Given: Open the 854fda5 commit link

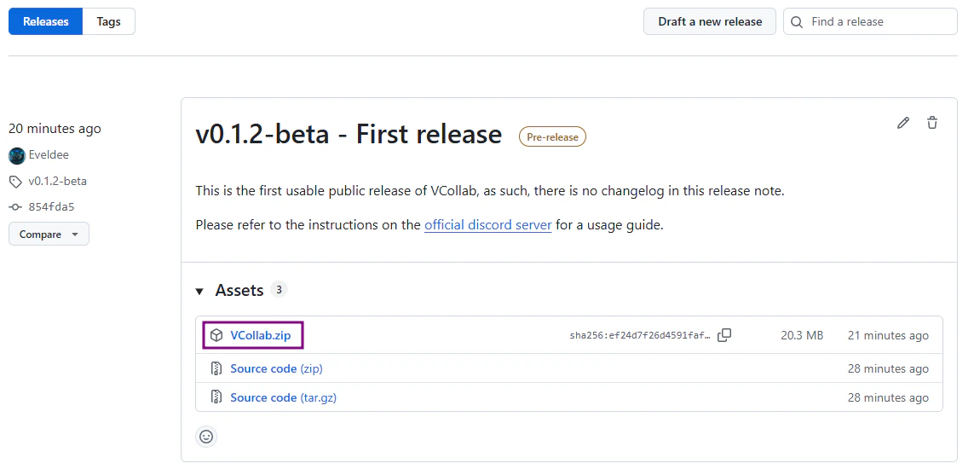Looking at the screenshot, I should click(x=52, y=207).
